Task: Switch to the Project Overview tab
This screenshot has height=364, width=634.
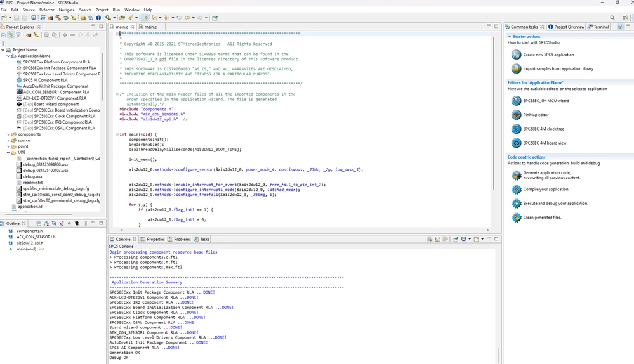Action: pyautogui.click(x=566, y=27)
